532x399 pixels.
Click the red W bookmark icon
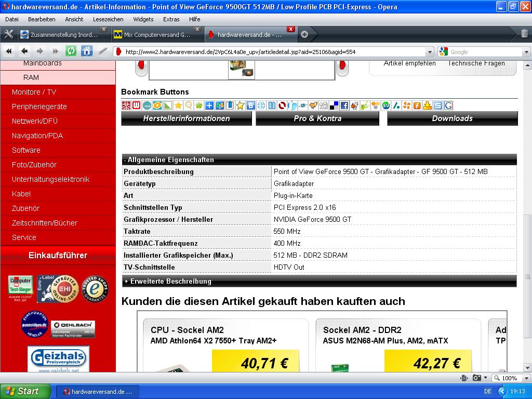(x=137, y=105)
